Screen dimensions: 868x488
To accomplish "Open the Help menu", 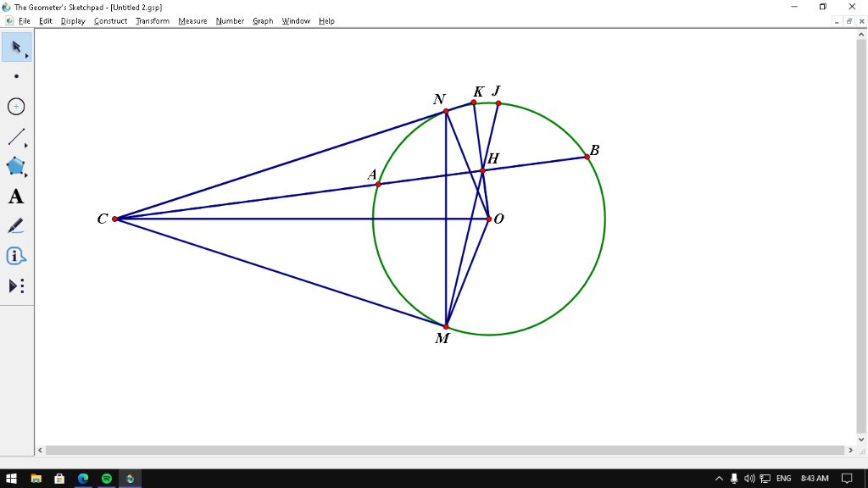I will pyautogui.click(x=326, y=21).
